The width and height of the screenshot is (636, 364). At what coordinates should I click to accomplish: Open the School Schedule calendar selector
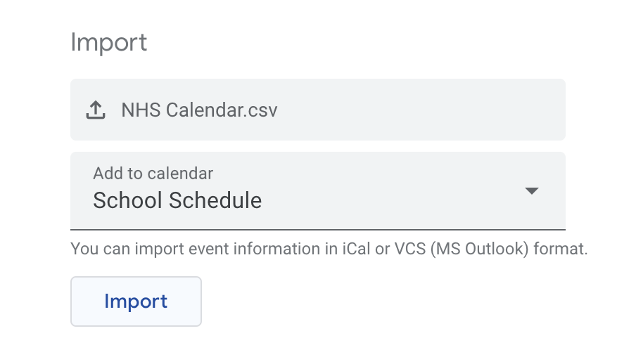click(x=317, y=190)
